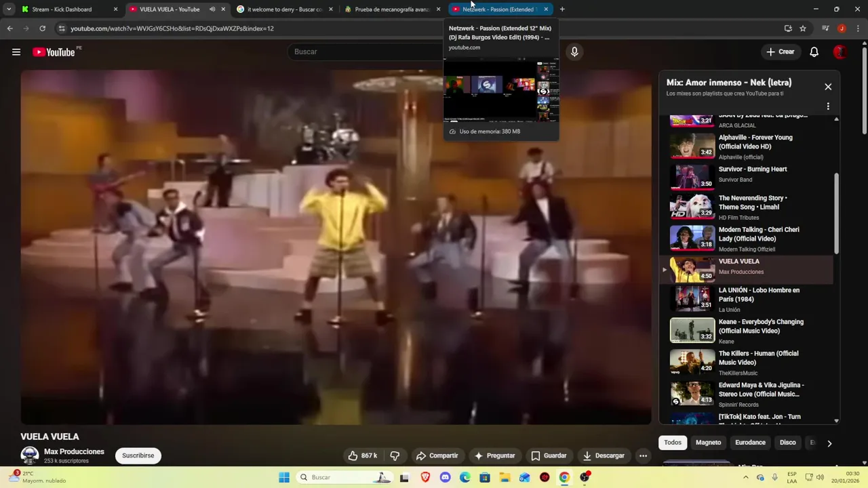This screenshot has height=488, width=868.
Task: Install or cast icon in address bar
Action: pos(788,28)
